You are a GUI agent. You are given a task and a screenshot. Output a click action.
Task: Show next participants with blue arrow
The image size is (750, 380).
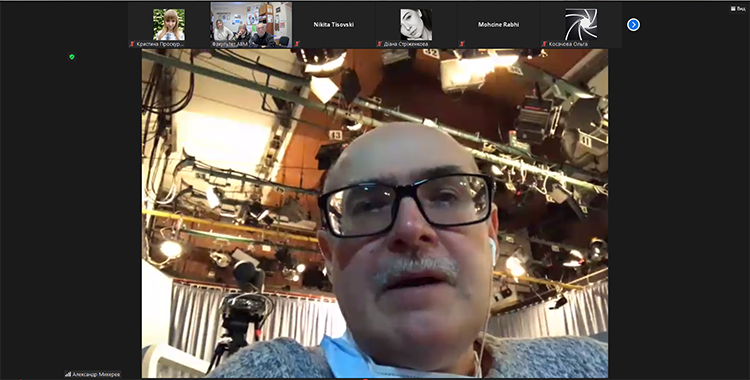(633, 24)
